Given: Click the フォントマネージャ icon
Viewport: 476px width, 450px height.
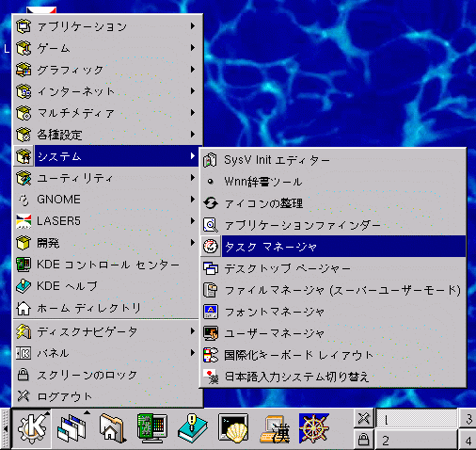Looking at the screenshot, I should pos(211,312).
